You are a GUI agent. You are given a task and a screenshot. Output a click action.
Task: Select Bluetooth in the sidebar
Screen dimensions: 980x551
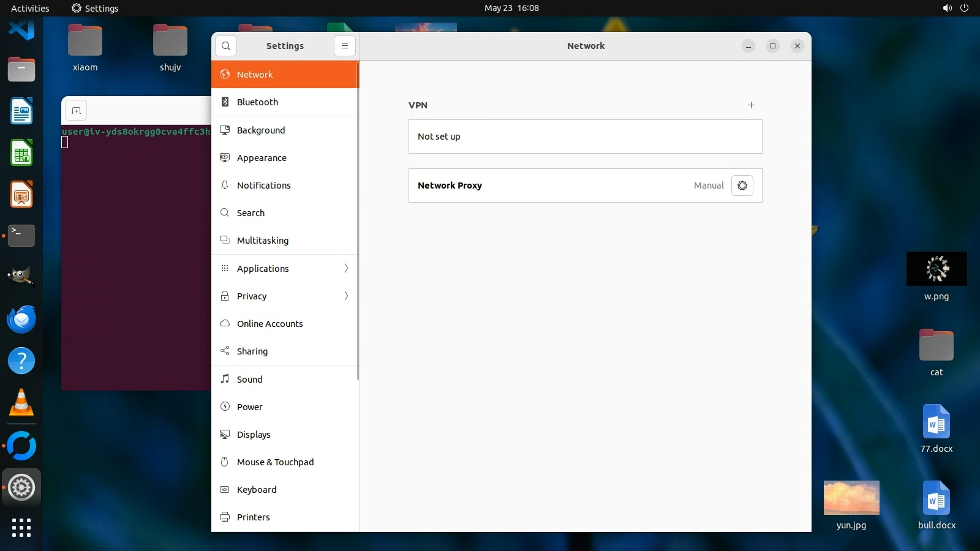click(x=257, y=102)
